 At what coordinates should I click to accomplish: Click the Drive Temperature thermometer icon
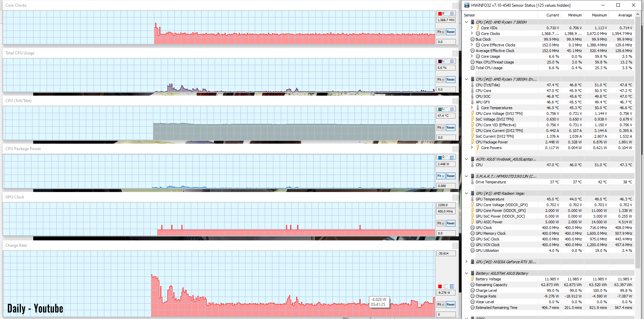point(473,182)
